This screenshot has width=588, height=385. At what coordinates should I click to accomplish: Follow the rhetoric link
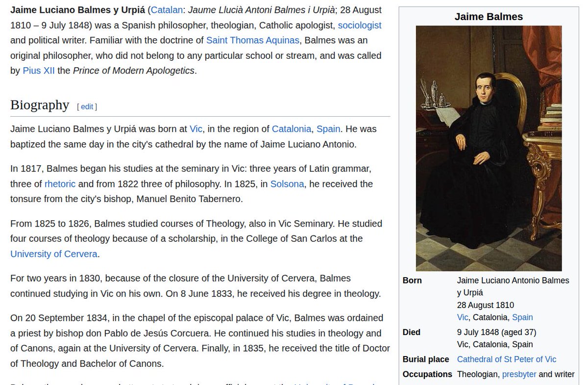pos(60,184)
